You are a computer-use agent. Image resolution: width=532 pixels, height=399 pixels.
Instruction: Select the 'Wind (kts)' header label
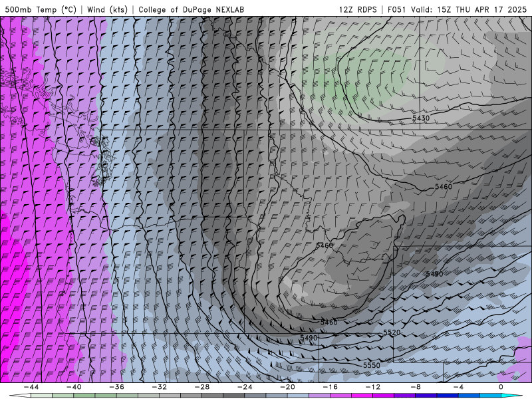pyautogui.click(x=107, y=9)
